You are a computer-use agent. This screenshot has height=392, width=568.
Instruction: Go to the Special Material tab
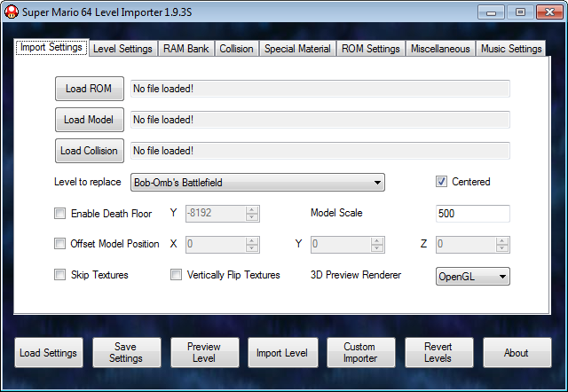point(297,49)
